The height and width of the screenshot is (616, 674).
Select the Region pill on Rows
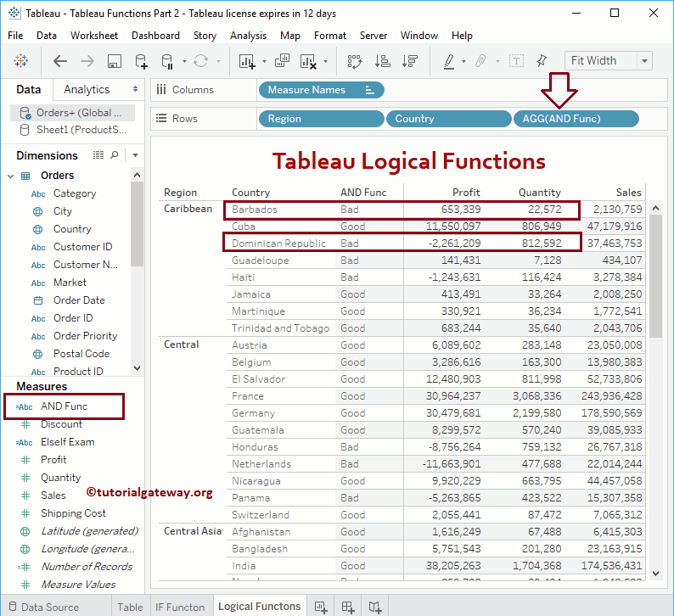click(321, 119)
